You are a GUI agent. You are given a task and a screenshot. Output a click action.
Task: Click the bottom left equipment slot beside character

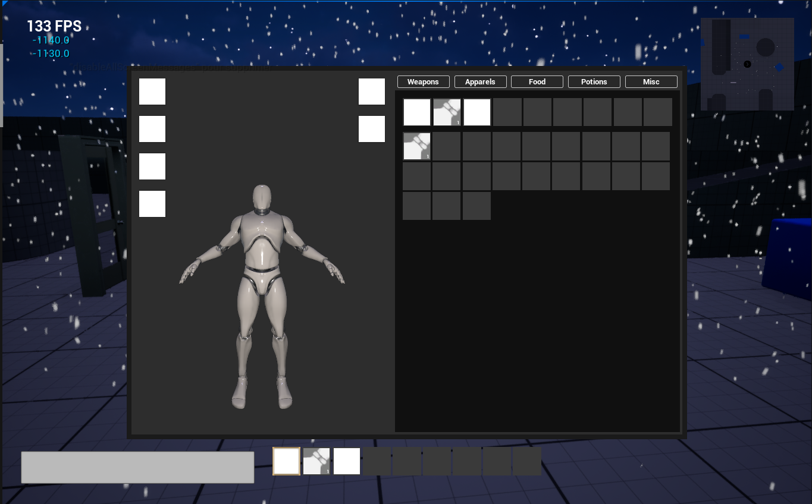click(152, 204)
